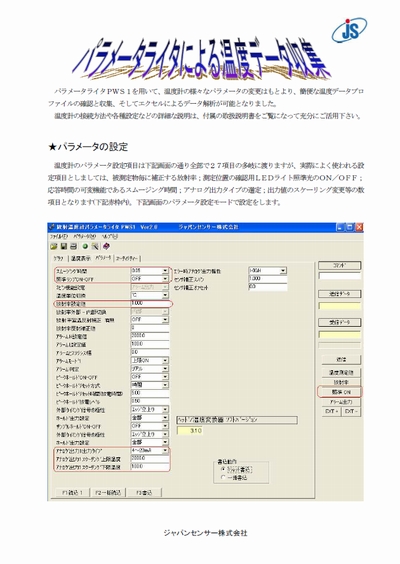Viewport: 400px width, 564px height.
Task: Open the 照準ランプ ON-OFF dropdown
Action: (x=150, y=279)
